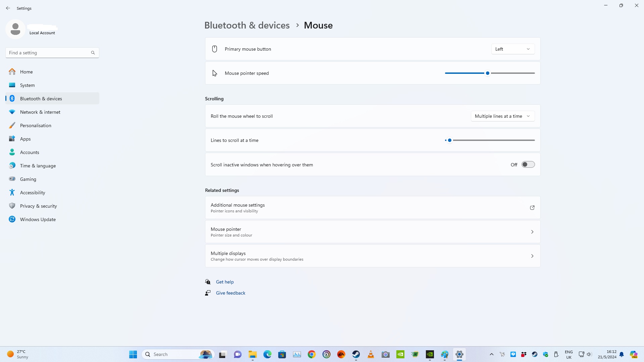Open the Primary mouse button dropdown
Viewport: 644px width, 362px height.
[x=513, y=49]
